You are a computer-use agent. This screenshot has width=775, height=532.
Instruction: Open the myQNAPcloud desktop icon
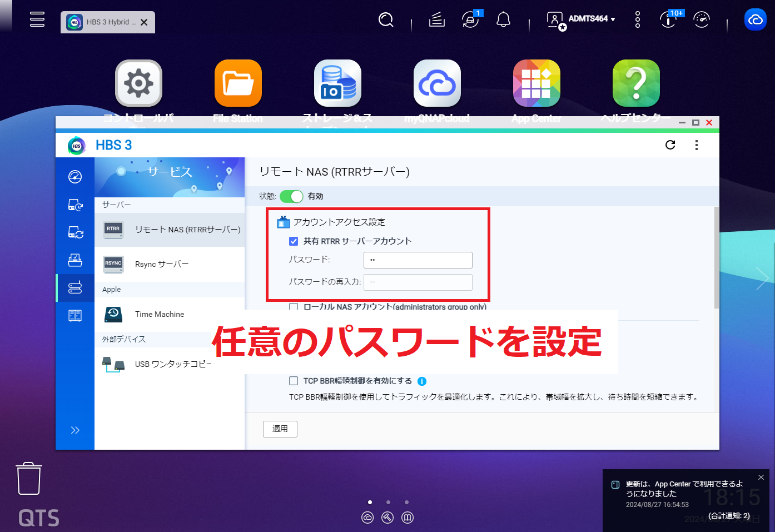coord(437,83)
